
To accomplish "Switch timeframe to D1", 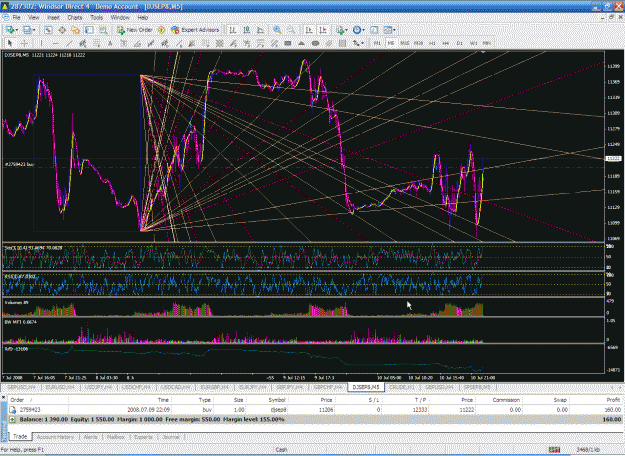I will (460, 43).
